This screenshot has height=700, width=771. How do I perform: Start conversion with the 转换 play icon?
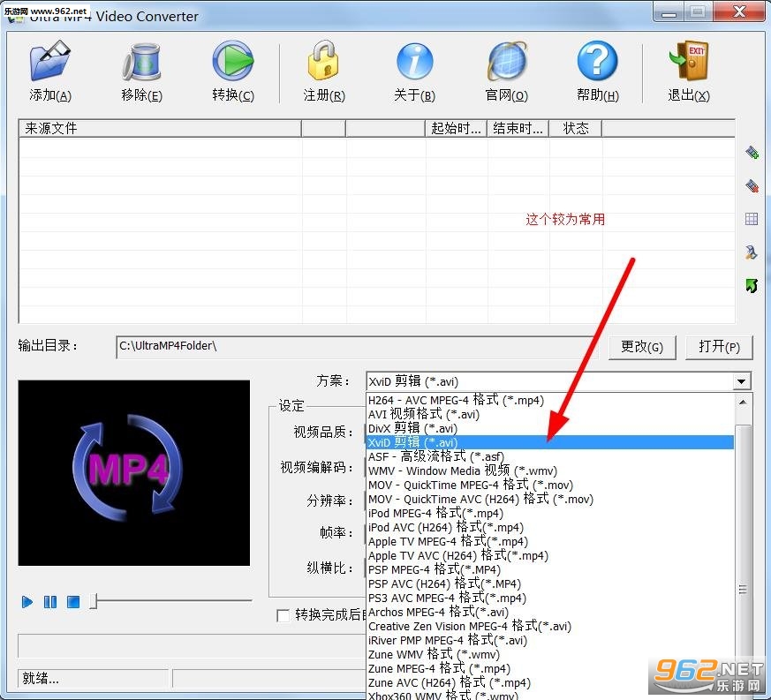tap(233, 60)
